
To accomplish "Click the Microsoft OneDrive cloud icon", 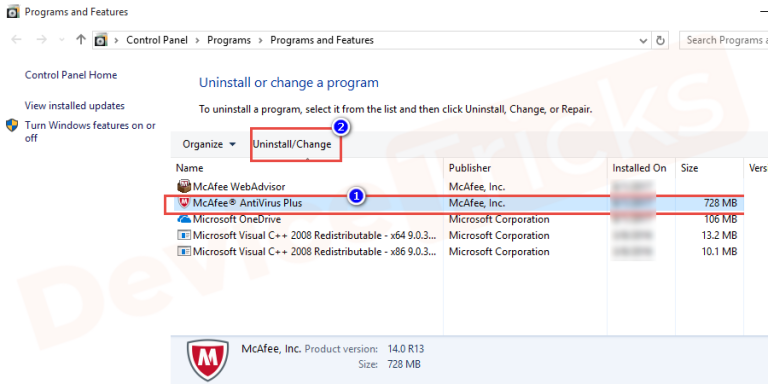I will coord(184,219).
